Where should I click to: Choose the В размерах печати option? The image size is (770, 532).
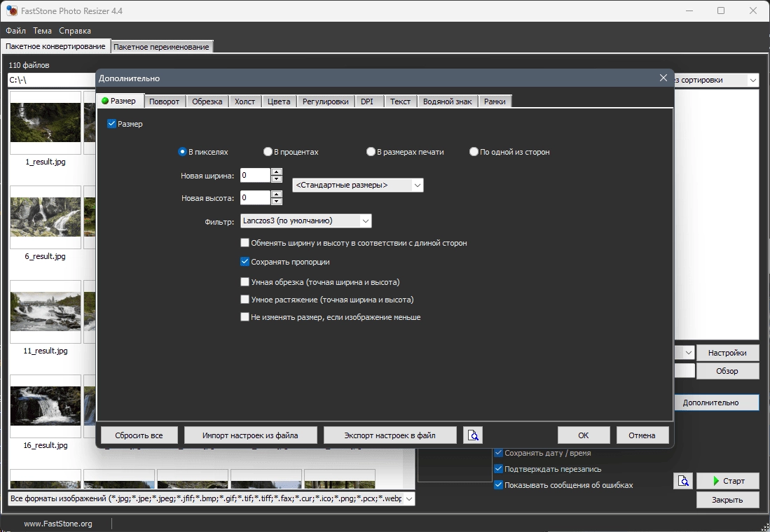click(x=371, y=152)
